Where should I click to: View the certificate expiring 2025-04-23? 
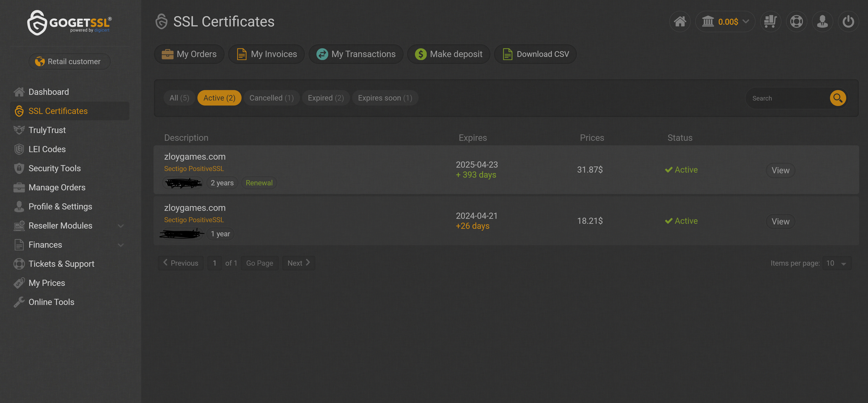tap(780, 170)
